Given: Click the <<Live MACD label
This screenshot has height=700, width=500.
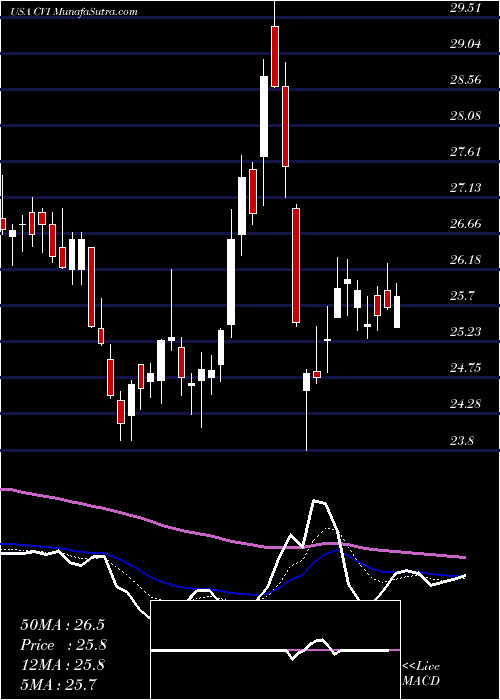Looking at the screenshot, I should click(421, 673).
